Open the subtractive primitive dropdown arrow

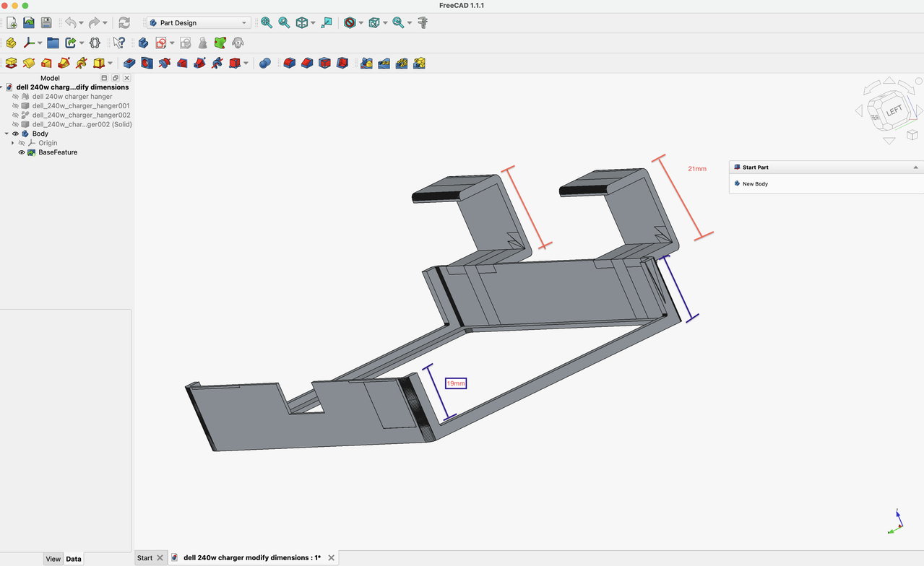(246, 64)
